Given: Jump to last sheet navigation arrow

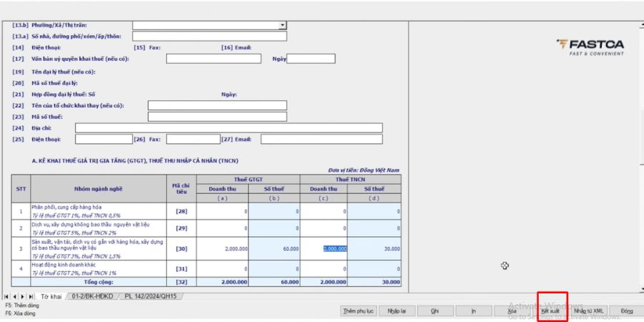Looking at the screenshot, I should pyautogui.click(x=30, y=296).
